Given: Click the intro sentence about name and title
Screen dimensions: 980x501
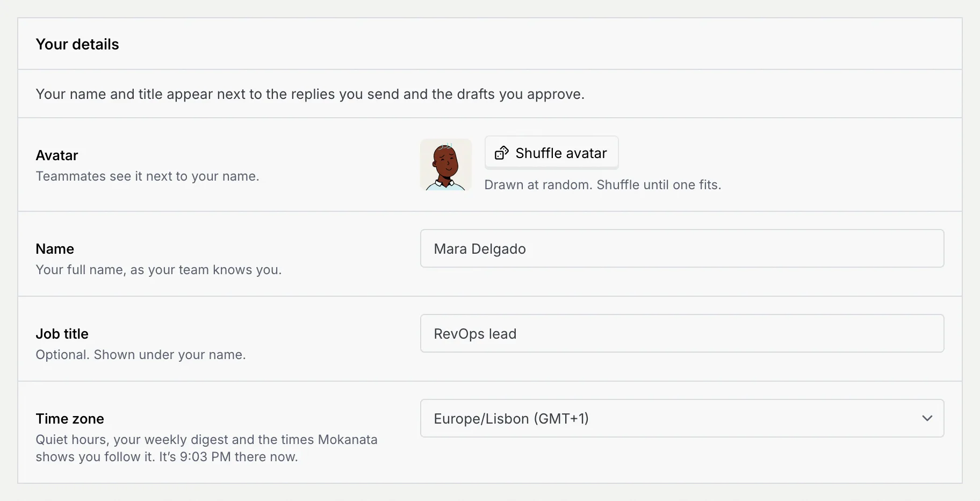Looking at the screenshot, I should click(310, 94).
